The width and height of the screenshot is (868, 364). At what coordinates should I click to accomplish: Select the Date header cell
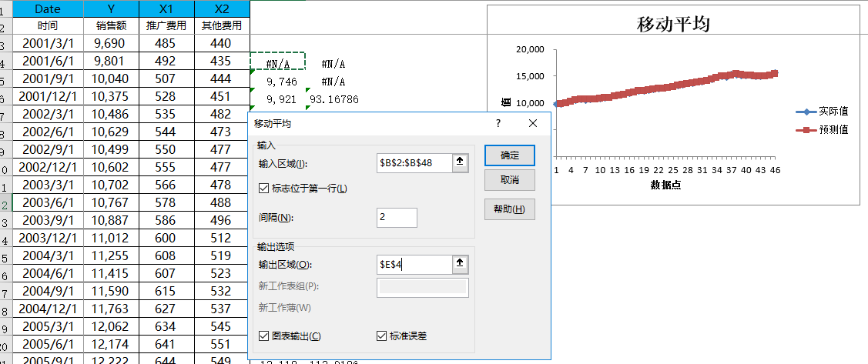48,9
